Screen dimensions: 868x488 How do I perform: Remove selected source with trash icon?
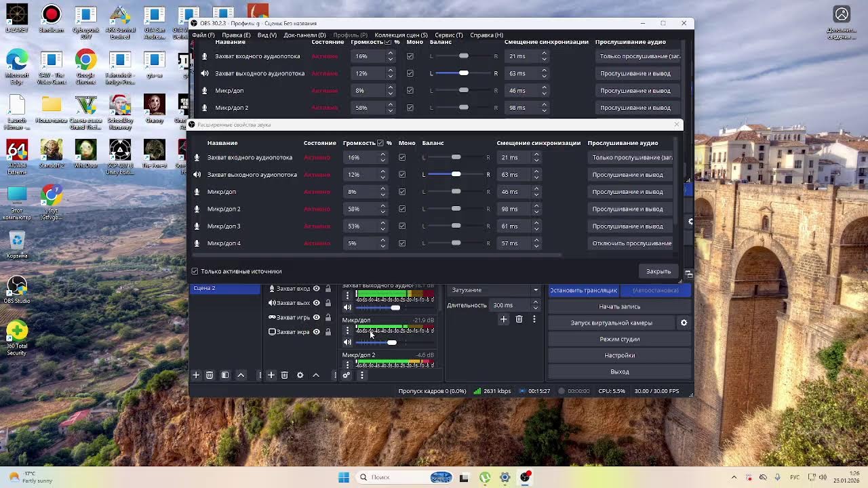click(285, 375)
